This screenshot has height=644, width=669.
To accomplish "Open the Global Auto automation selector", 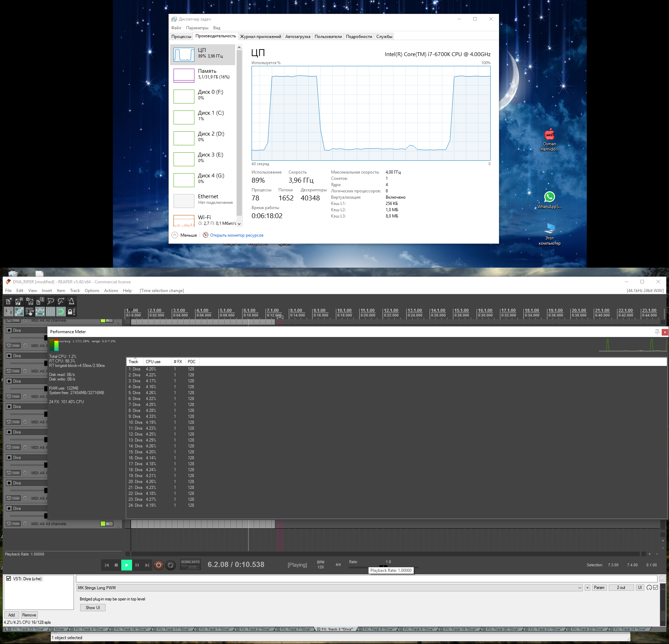I will [190, 564].
